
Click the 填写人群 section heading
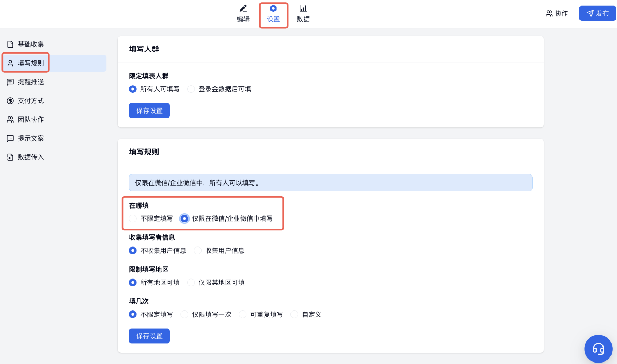click(144, 49)
